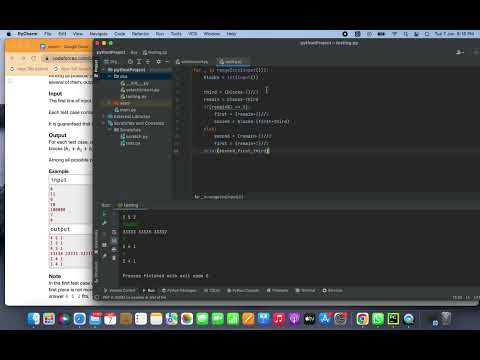
Task: Open PyCharm icon in the dock
Action: pyautogui.click(x=393, y=319)
